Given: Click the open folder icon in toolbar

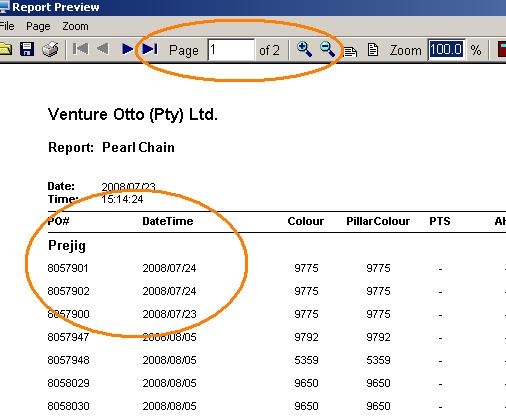Looking at the screenshot, I should [x=5, y=49].
